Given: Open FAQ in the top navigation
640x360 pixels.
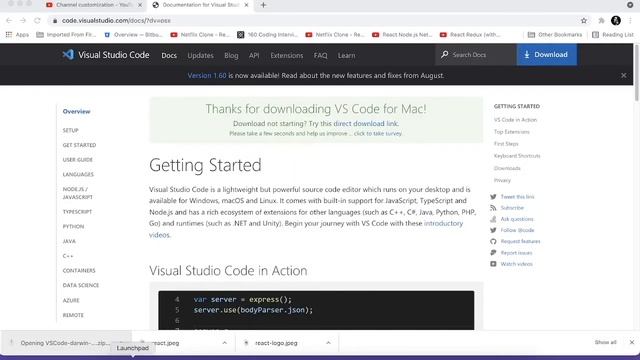Looking at the screenshot, I should (x=320, y=56).
